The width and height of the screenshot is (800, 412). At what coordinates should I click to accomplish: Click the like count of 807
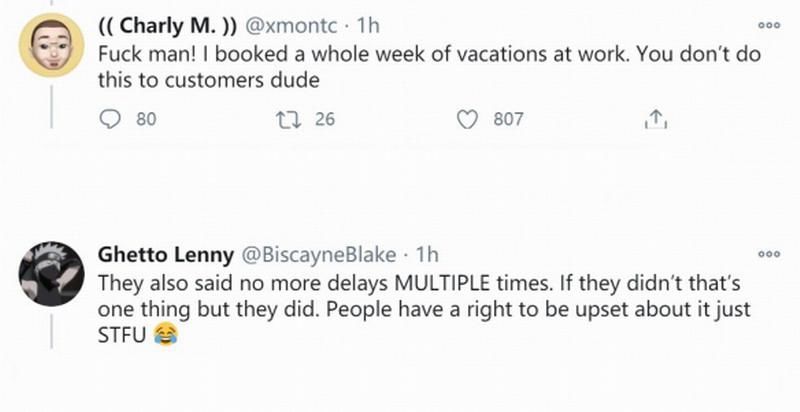tap(508, 120)
